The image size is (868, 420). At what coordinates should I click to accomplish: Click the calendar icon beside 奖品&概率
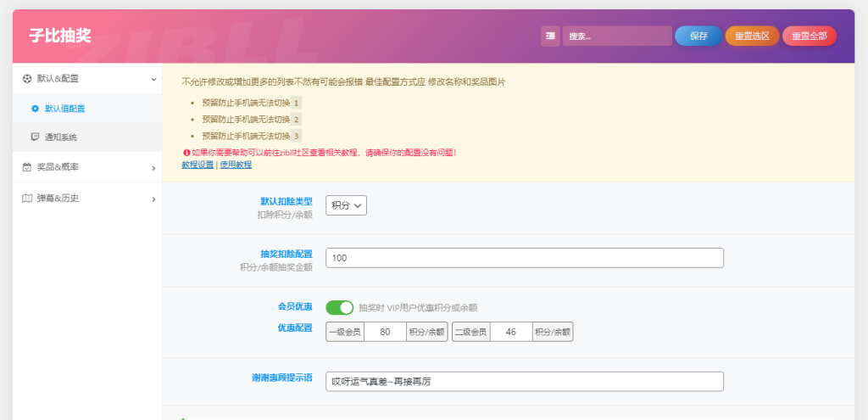[27, 167]
